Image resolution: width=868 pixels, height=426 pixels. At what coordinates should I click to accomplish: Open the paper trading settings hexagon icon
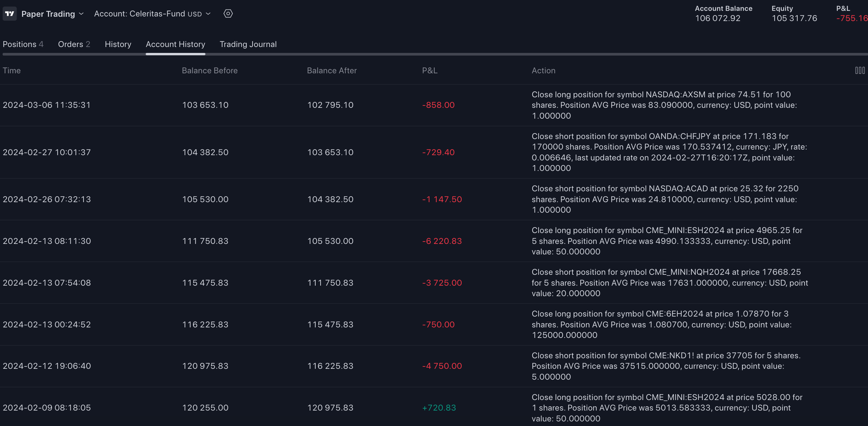click(228, 14)
